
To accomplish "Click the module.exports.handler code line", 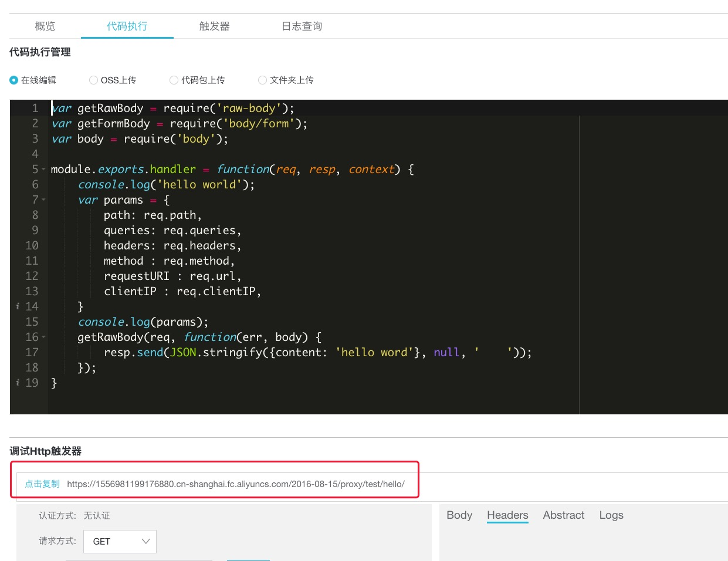I will (x=232, y=170).
